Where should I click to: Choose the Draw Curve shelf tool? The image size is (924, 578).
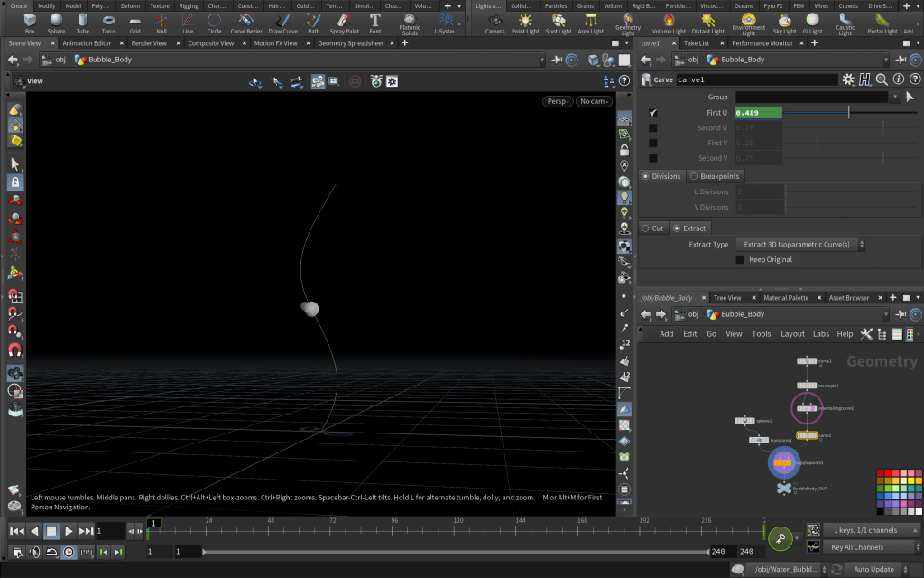[x=282, y=23]
